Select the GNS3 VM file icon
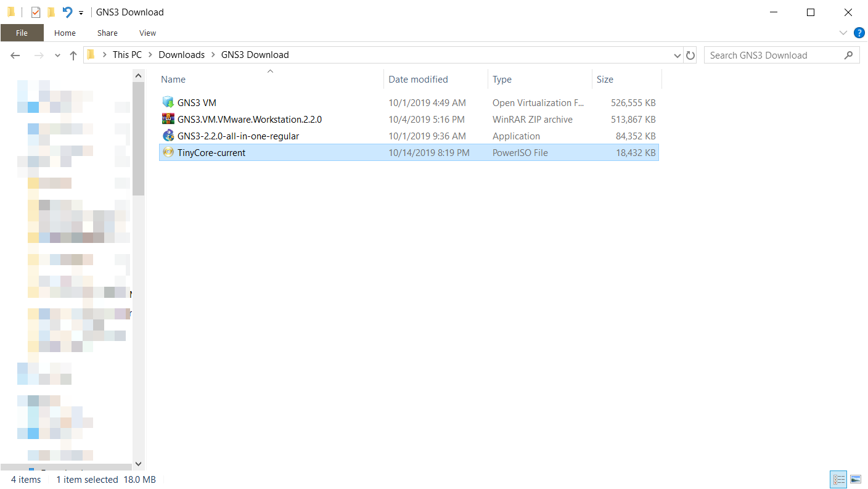Screen dimensions: 868x489 [x=168, y=102]
